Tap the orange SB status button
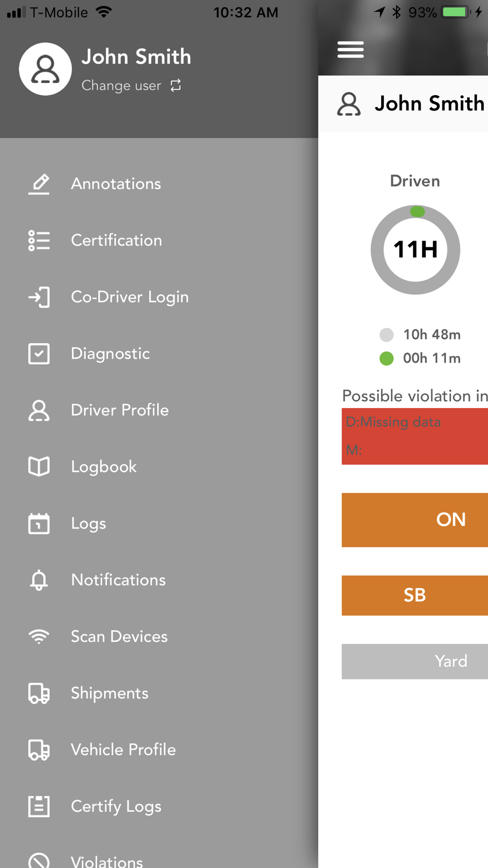 [415, 596]
